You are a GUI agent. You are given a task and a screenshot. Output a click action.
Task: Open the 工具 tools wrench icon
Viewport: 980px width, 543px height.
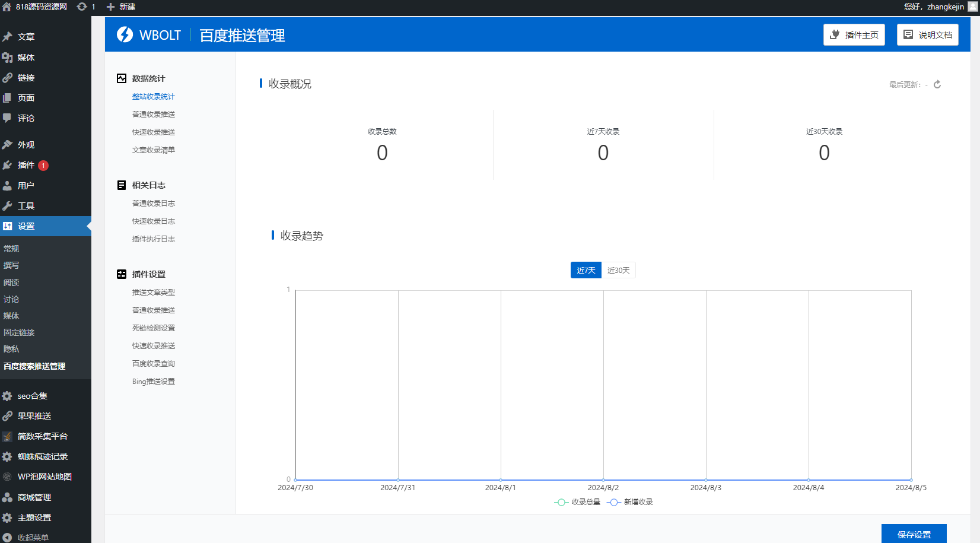7,206
